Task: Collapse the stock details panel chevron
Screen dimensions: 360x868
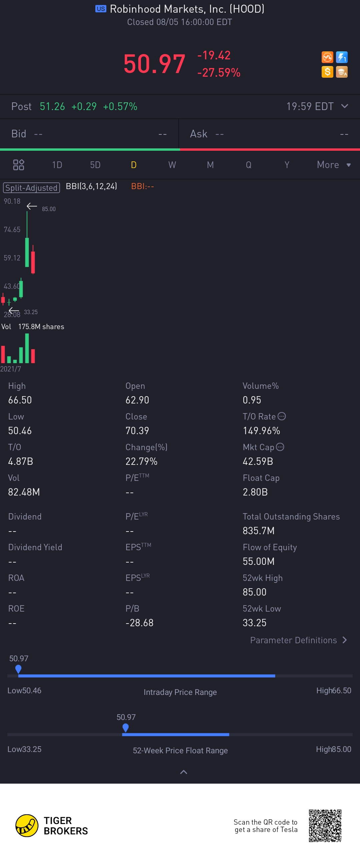Action: (184, 772)
